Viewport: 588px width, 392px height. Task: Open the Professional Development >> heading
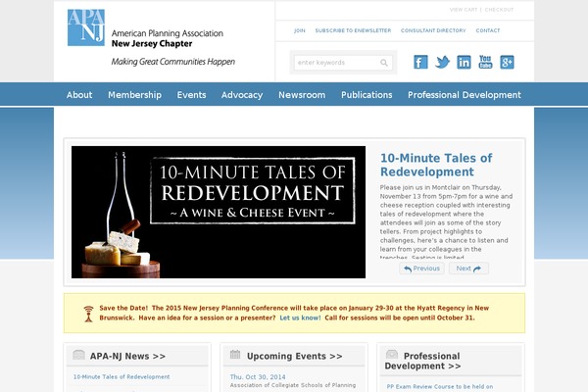click(423, 361)
